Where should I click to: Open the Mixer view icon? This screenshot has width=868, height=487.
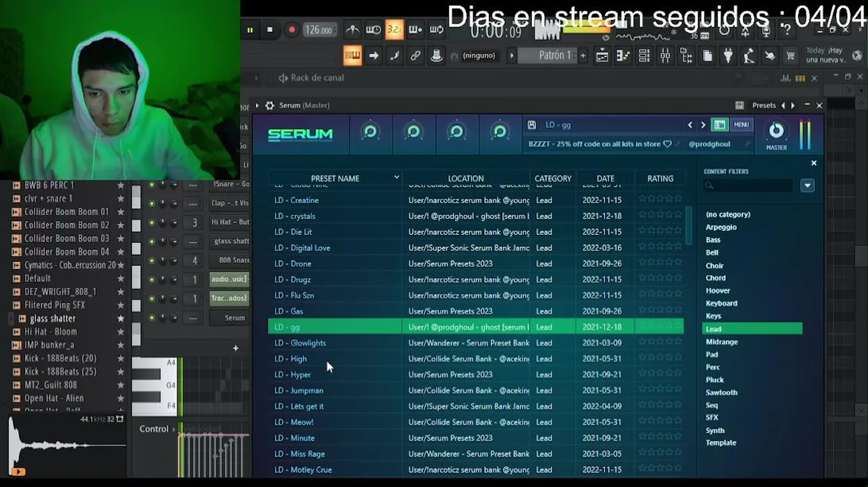665,56
